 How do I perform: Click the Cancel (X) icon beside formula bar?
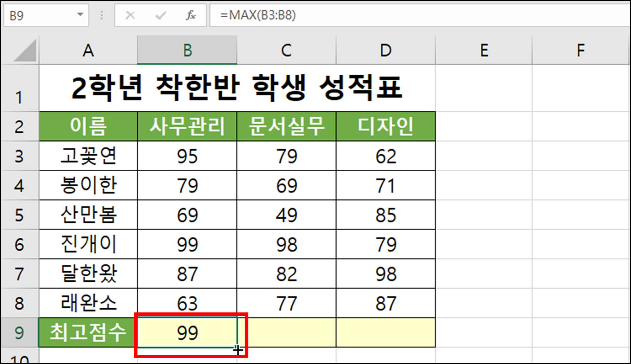tap(130, 15)
